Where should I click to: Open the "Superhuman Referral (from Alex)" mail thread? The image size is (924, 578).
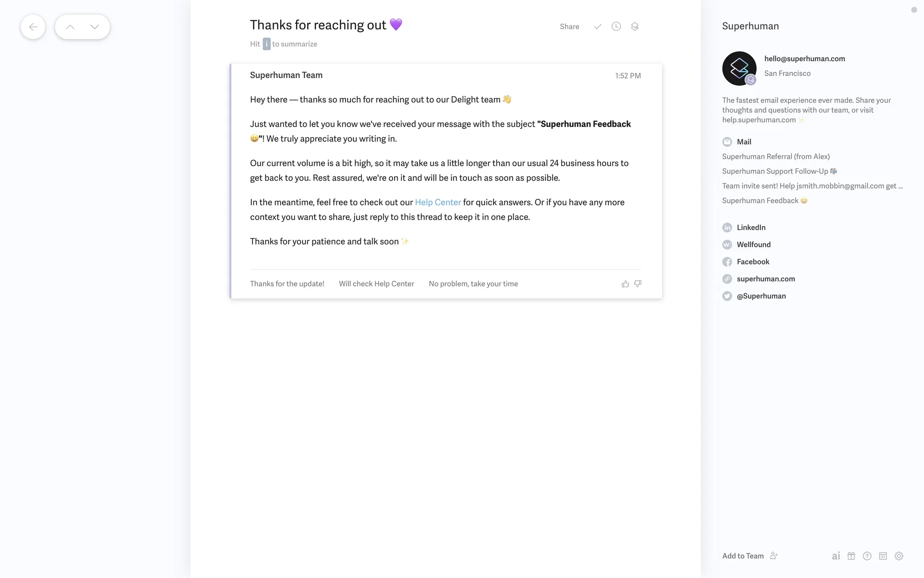point(776,157)
